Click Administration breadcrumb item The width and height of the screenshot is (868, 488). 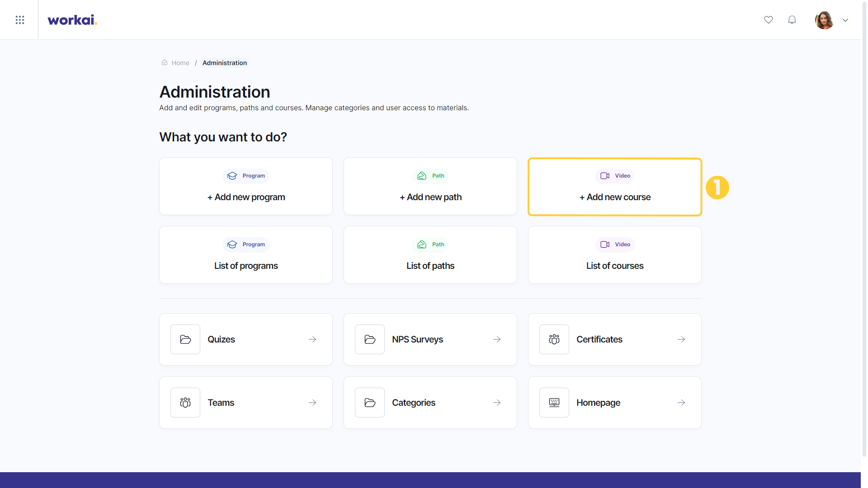[225, 63]
